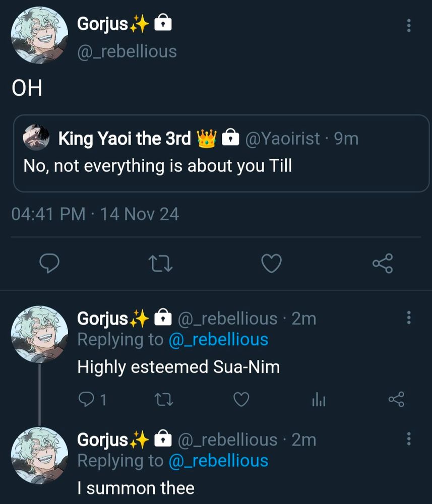This screenshot has width=432, height=504.
Task: Open more options on main tweet
Action: (x=408, y=25)
